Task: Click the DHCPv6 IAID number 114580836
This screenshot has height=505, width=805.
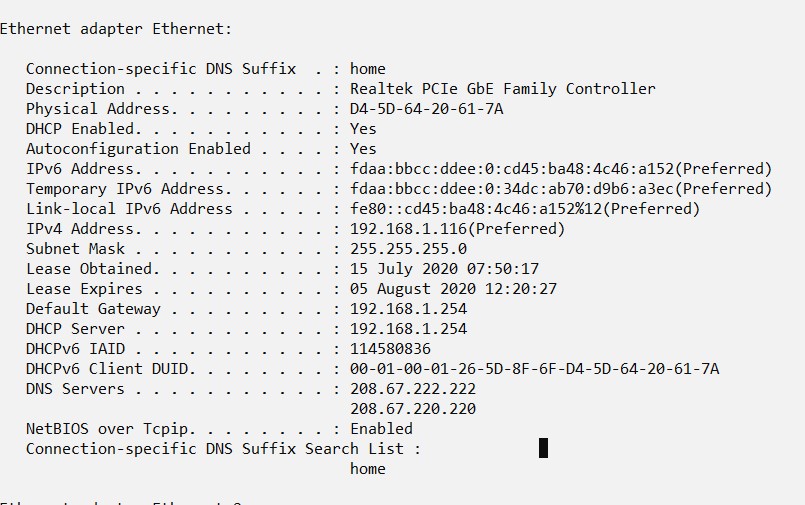Action: click(x=390, y=349)
